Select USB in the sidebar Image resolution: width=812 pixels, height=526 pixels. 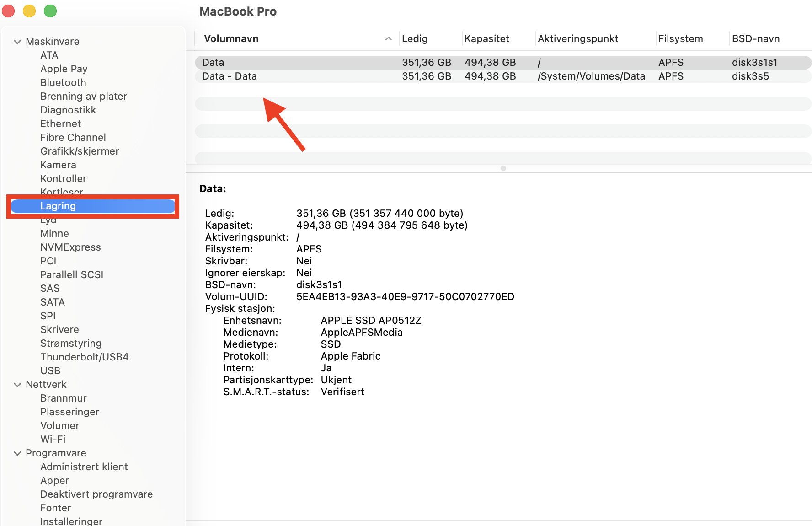click(x=50, y=371)
